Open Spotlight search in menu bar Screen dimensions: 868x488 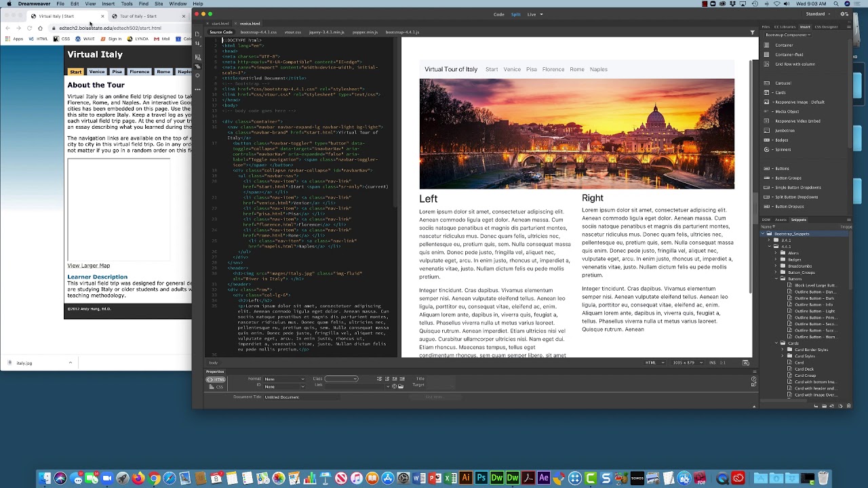point(835,4)
